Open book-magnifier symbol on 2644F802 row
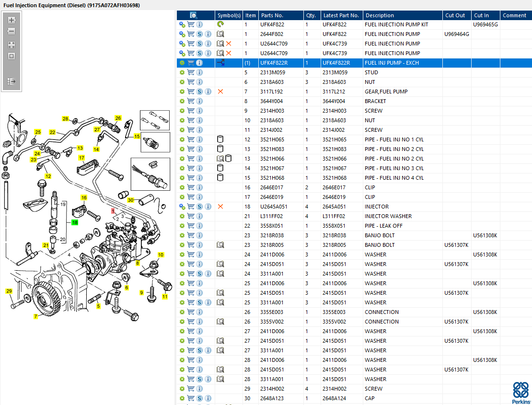The height and width of the screenshot is (405, 532). (220, 34)
